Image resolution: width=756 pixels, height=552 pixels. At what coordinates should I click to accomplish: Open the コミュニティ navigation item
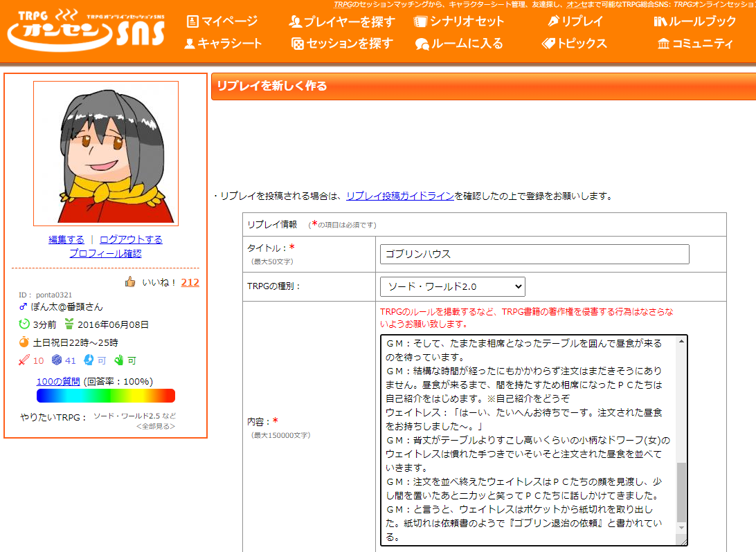[x=695, y=44]
